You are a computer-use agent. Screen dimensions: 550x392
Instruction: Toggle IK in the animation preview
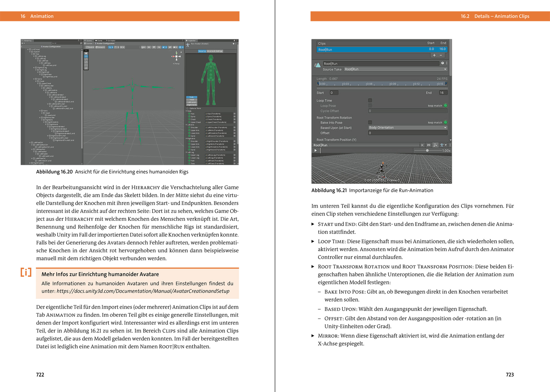click(422, 145)
